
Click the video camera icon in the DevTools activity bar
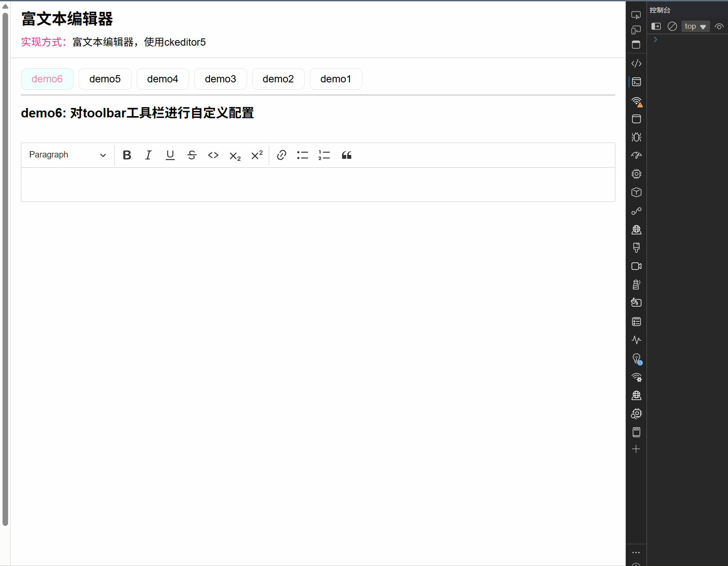click(636, 266)
